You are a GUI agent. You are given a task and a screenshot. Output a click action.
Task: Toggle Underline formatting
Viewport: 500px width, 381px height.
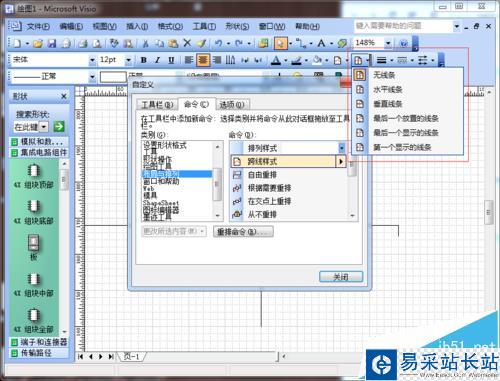tap(171, 60)
